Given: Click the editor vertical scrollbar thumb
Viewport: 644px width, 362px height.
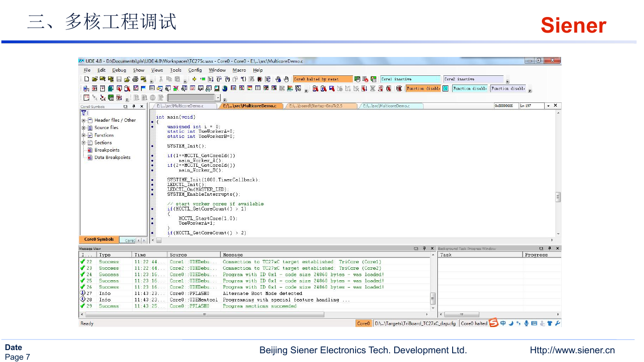Looking at the screenshot, I should click(x=558, y=197).
